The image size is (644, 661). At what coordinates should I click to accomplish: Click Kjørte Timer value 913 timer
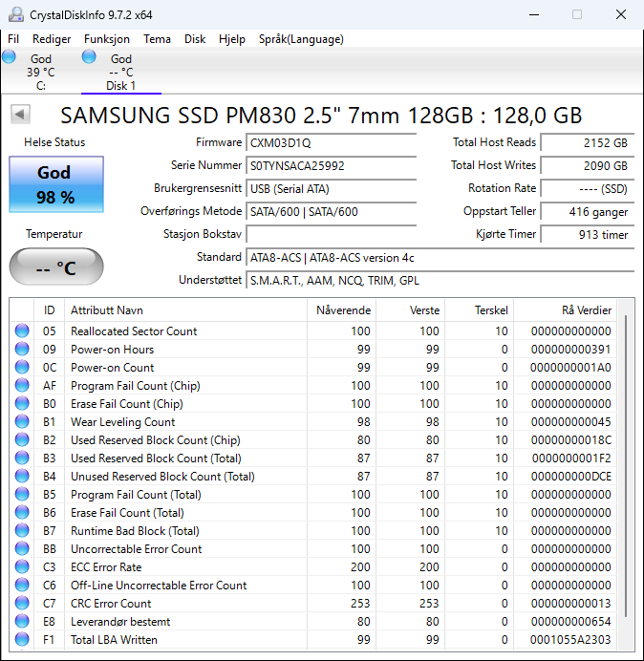click(x=588, y=234)
